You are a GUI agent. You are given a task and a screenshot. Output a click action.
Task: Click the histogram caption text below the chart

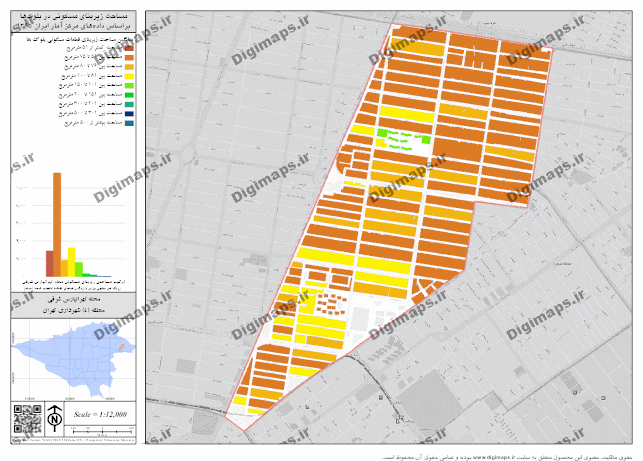point(73,285)
